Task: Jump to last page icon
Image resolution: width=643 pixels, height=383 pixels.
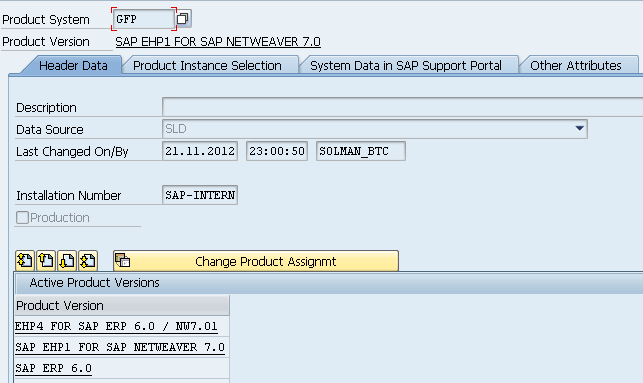Action: click(x=88, y=261)
